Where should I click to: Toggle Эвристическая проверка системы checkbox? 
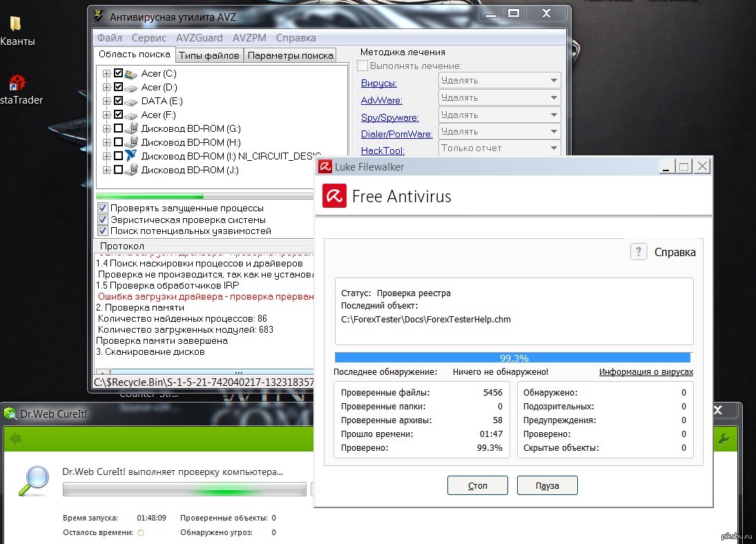point(103,220)
